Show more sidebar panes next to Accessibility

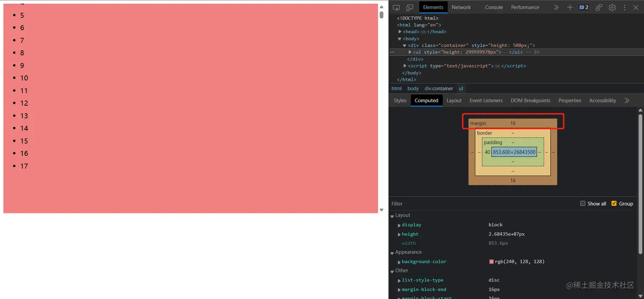627,101
